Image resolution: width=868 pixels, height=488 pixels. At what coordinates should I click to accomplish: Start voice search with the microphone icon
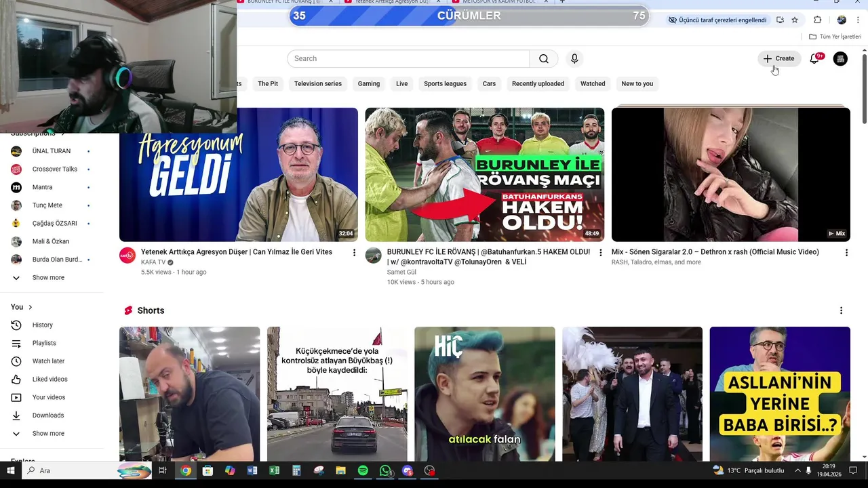[x=574, y=59]
